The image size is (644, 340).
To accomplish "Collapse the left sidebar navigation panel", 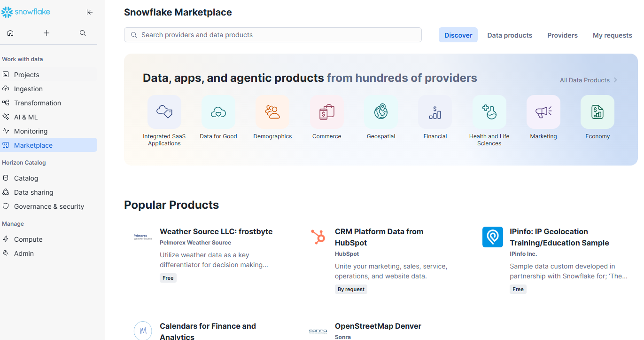I will pyautogui.click(x=90, y=12).
